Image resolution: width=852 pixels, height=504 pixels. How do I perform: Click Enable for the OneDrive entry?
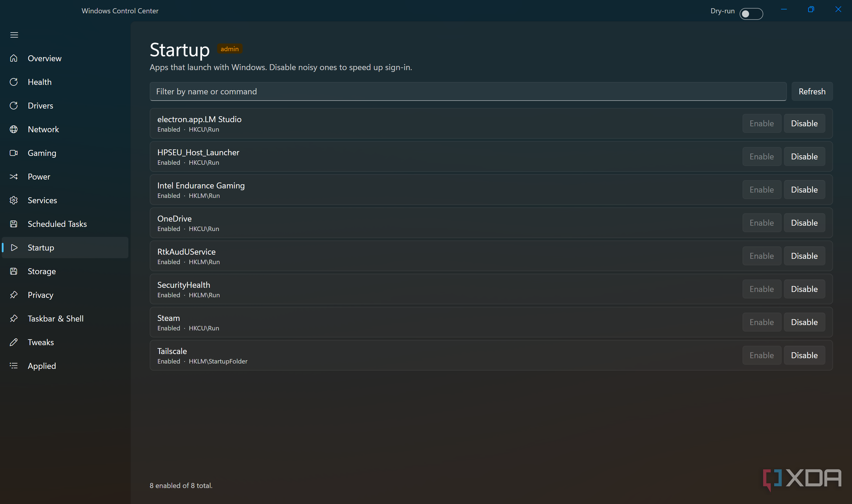pos(762,223)
